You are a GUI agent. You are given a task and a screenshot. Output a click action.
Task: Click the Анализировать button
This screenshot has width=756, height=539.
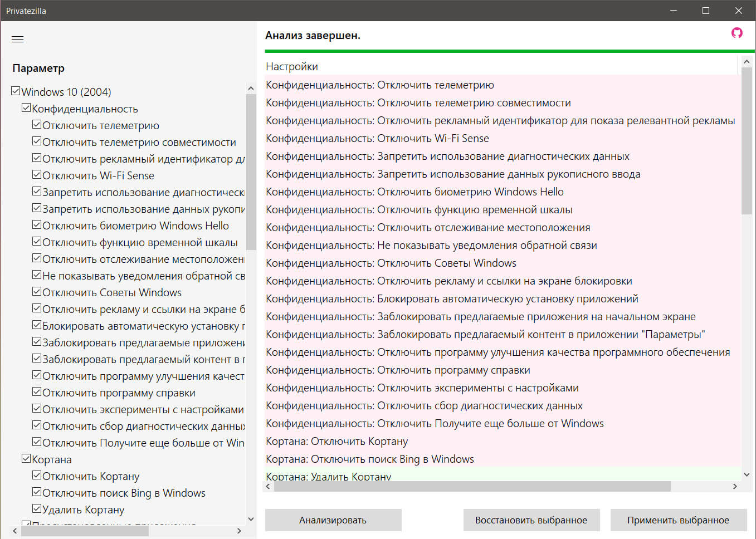tap(333, 520)
